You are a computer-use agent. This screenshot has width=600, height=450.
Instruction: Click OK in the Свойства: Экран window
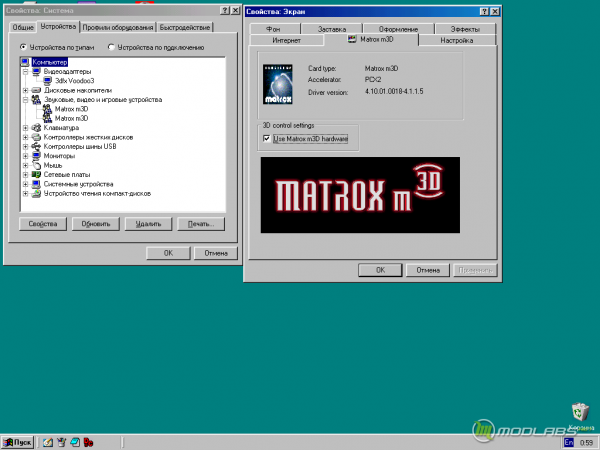point(380,270)
